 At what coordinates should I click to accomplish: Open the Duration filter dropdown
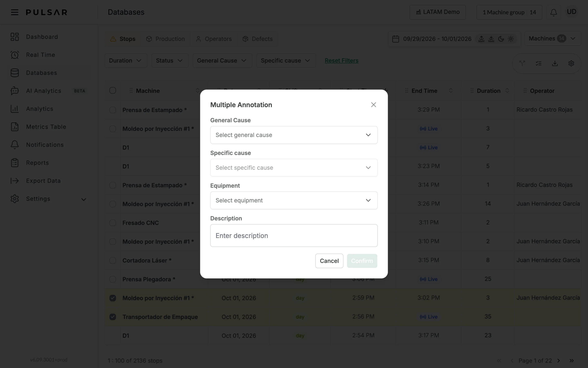(126, 61)
